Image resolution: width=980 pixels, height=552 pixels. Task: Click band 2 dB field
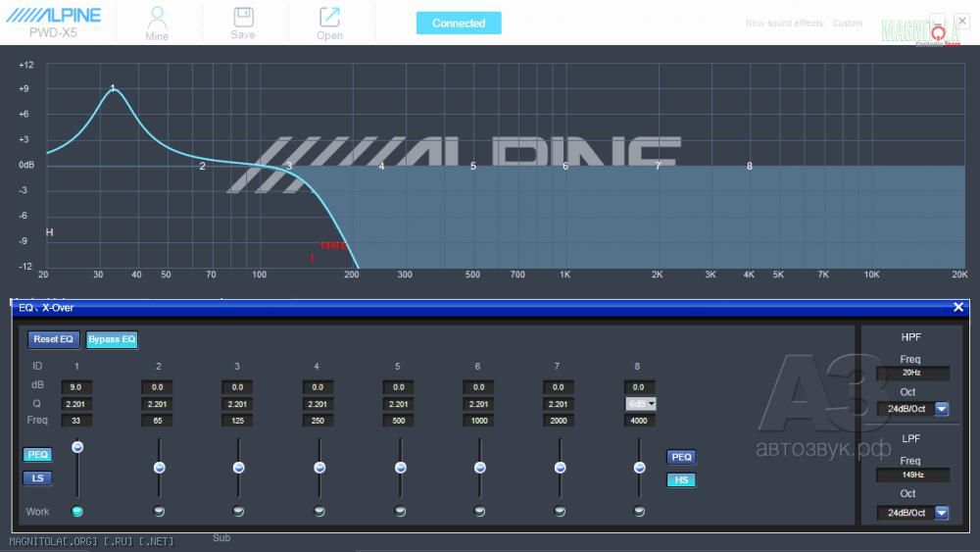pyautogui.click(x=158, y=387)
